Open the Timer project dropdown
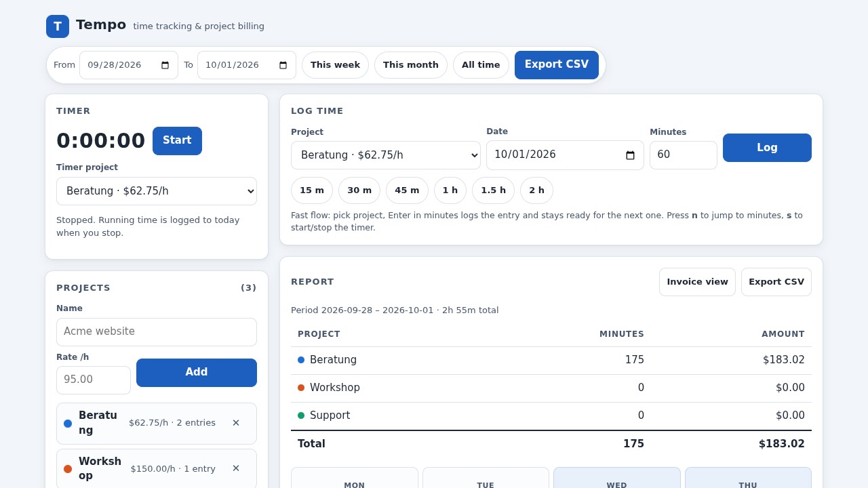This screenshot has width=868, height=488. point(157,191)
